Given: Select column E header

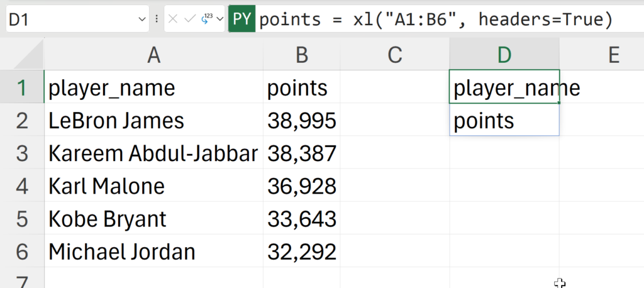Looking at the screenshot, I should 614,55.
